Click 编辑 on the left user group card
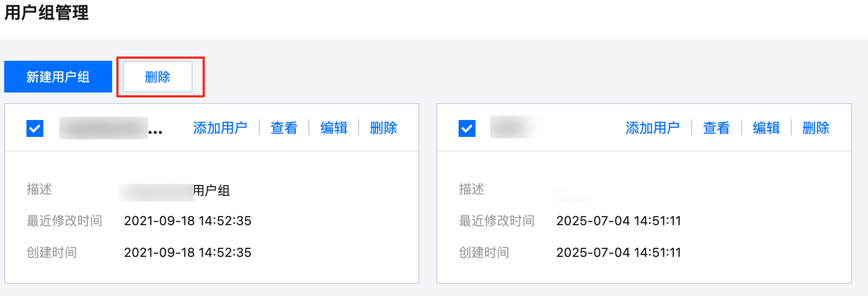The image size is (868, 296). pos(334,128)
